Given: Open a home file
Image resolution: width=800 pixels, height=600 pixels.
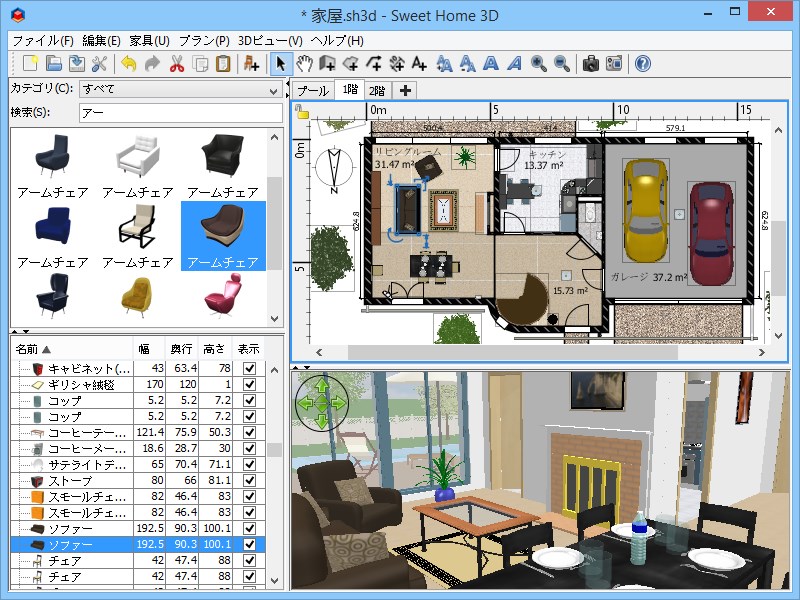Looking at the screenshot, I should 54,64.
